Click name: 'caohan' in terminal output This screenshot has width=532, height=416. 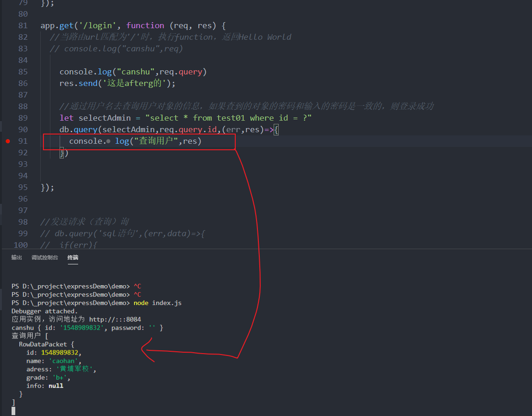(54, 361)
